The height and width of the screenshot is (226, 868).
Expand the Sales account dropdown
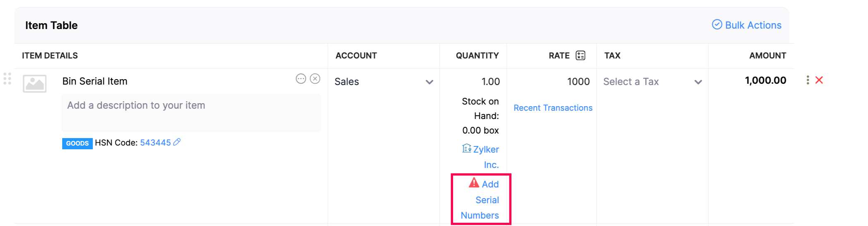coord(429,82)
